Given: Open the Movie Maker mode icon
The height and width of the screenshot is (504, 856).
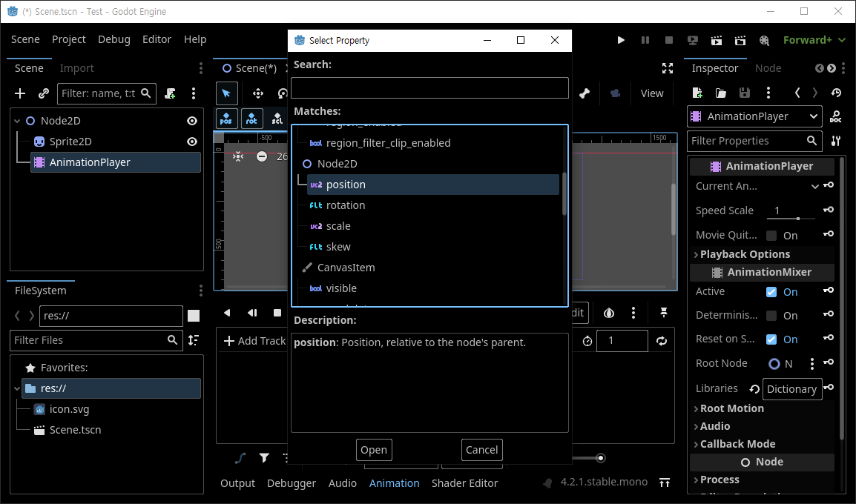Looking at the screenshot, I should tap(764, 40).
